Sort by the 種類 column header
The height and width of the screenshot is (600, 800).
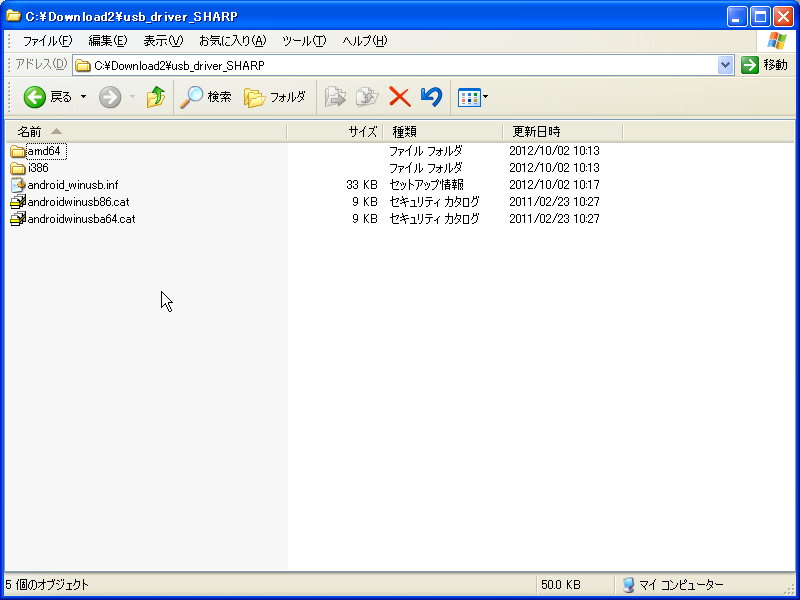tap(443, 132)
